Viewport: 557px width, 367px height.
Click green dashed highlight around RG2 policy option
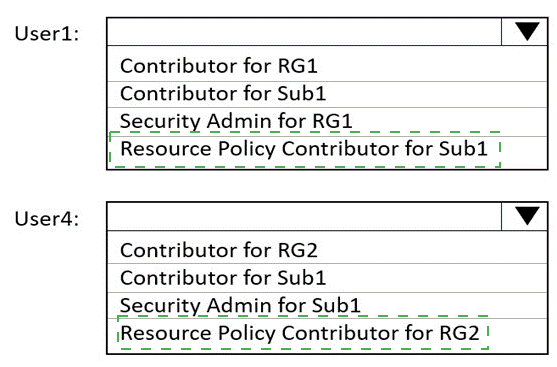coord(303,333)
